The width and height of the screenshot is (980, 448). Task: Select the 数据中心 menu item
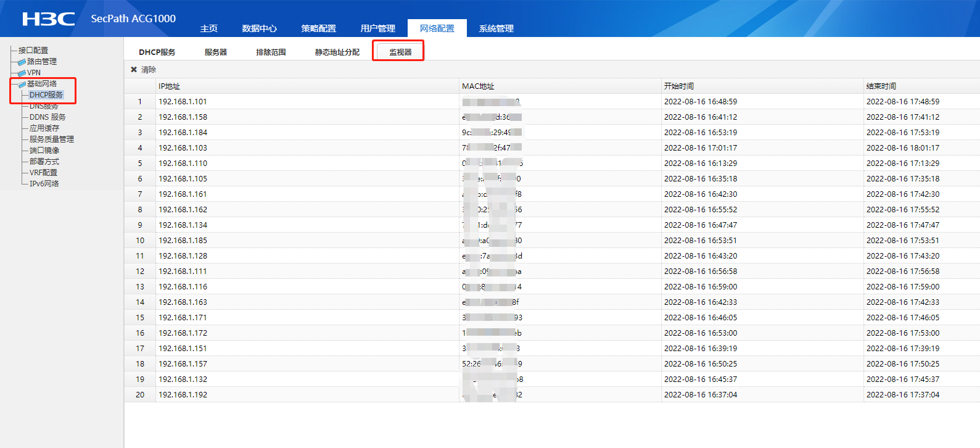coord(259,28)
